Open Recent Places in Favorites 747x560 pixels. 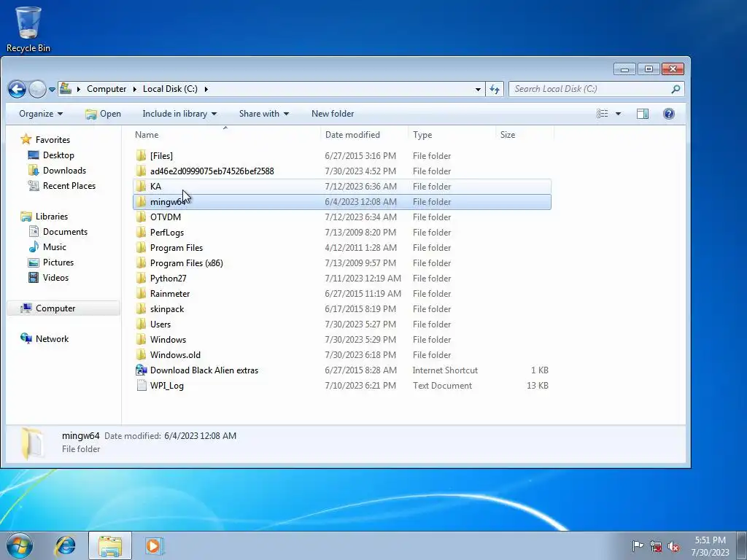point(69,186)
